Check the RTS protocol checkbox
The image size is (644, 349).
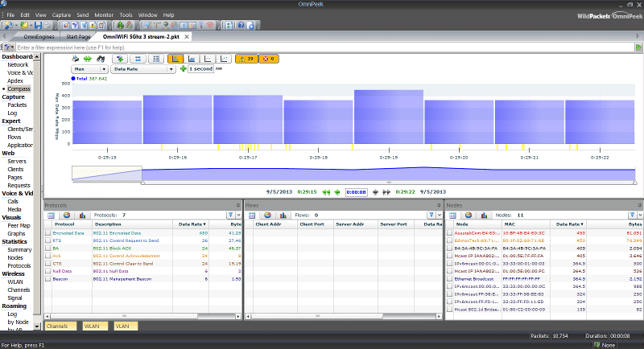48,240
